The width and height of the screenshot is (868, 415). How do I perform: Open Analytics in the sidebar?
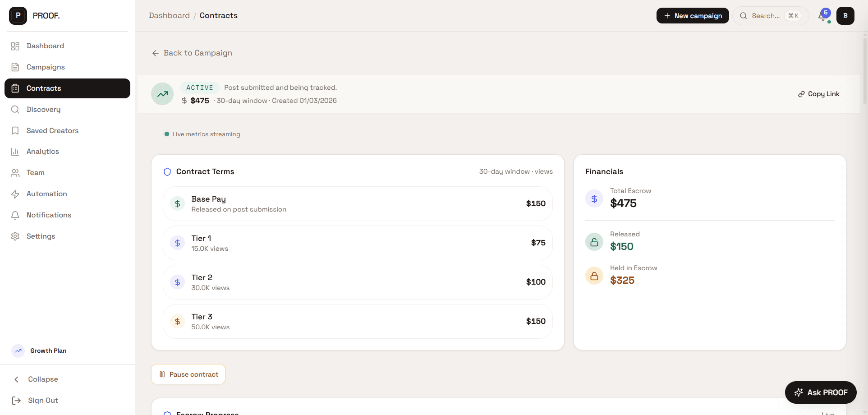click(x=67, y=152)
